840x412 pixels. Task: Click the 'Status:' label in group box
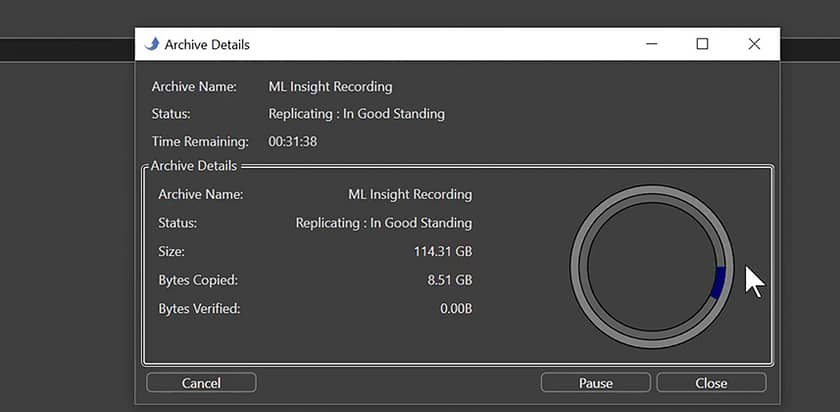point(177,223)
